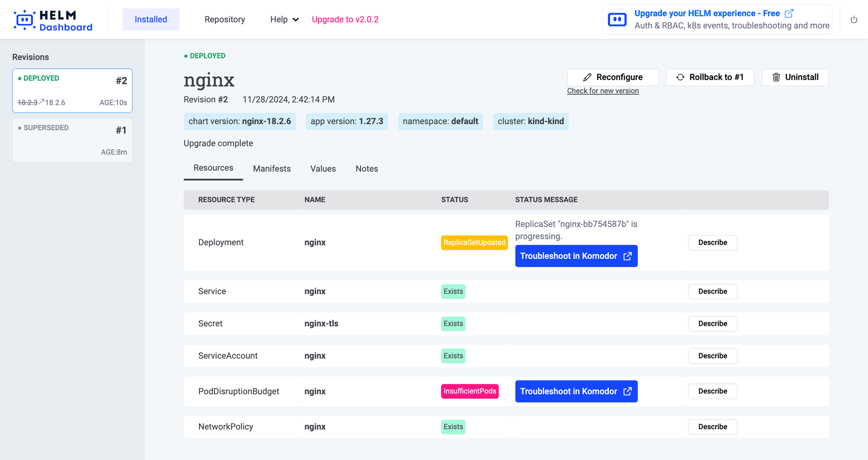868x460 pixels.
Task: Click the Helm Dashboard logo
Action: [53, 20]
